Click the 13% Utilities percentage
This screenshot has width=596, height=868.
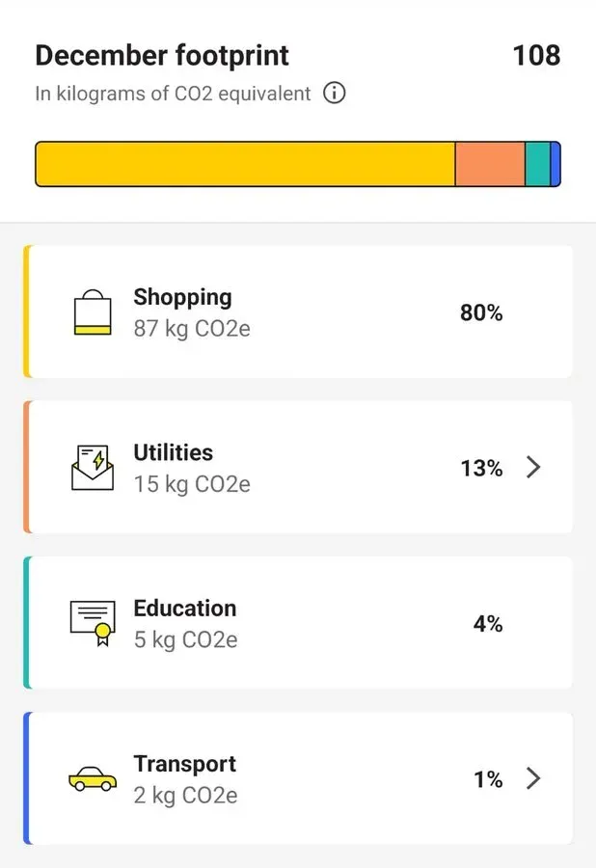pos(481,469)
